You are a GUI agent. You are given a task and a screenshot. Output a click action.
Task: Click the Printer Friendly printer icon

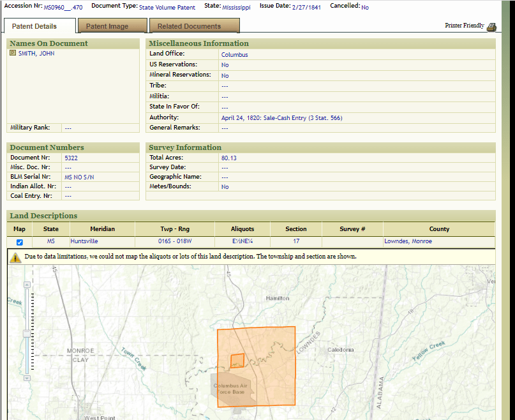491,27
